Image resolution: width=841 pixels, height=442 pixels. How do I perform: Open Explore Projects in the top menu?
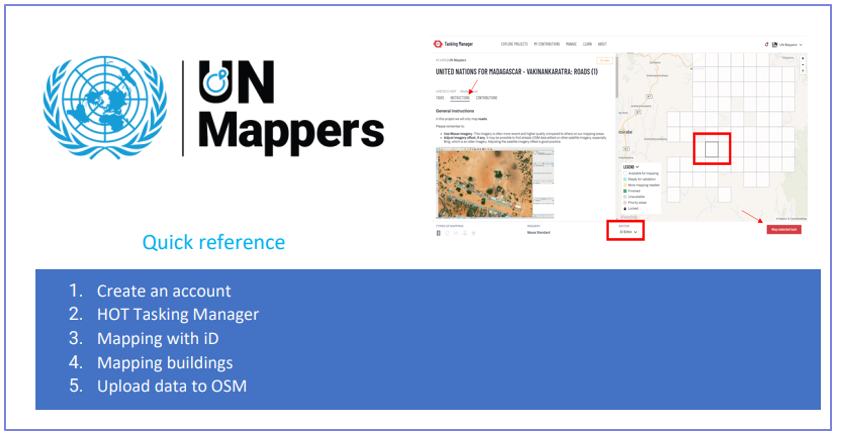pos(514,44)
